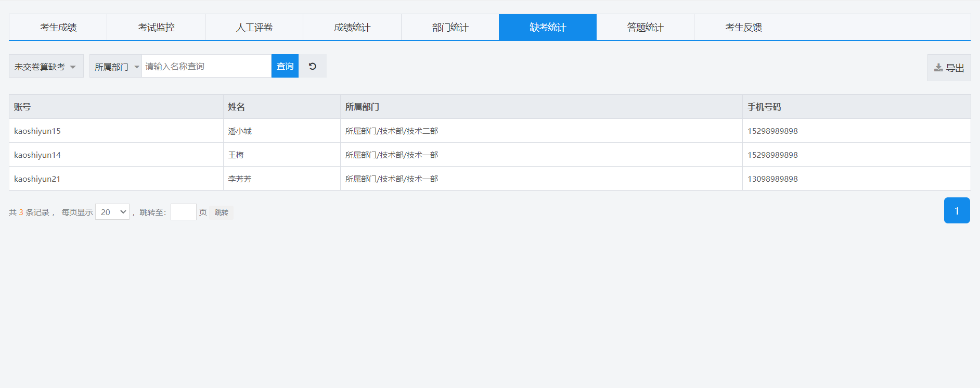980x389 pixels.
Task: Click the 李芳芳 name cell
Action: pos(240,179)
